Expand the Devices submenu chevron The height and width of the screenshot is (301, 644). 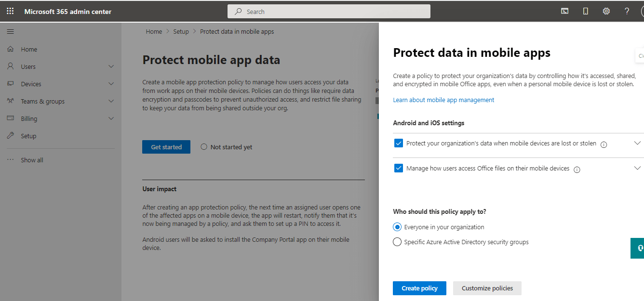tap(111, 84)
